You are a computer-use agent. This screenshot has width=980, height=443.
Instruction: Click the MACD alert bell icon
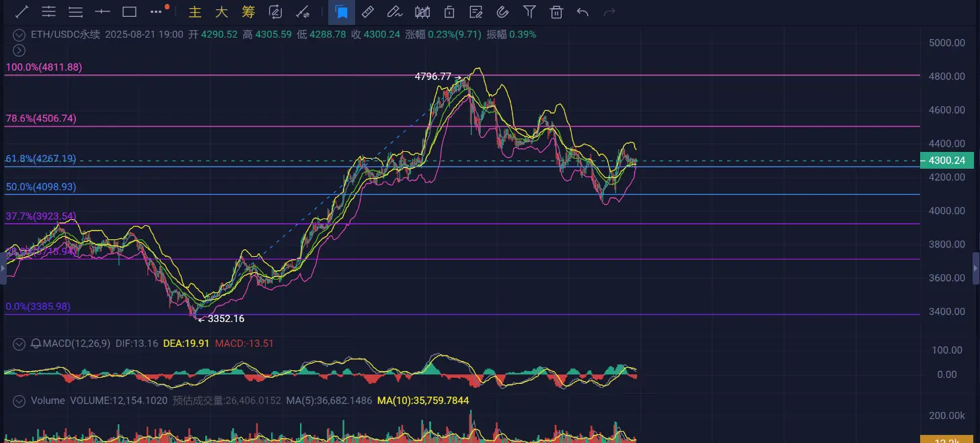click(36, 344)
